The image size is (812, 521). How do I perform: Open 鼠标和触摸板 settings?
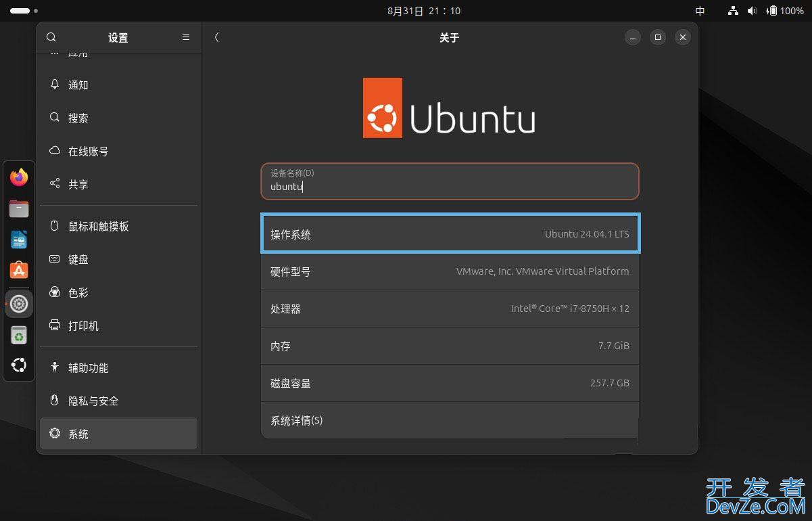(x=118, y=226)
